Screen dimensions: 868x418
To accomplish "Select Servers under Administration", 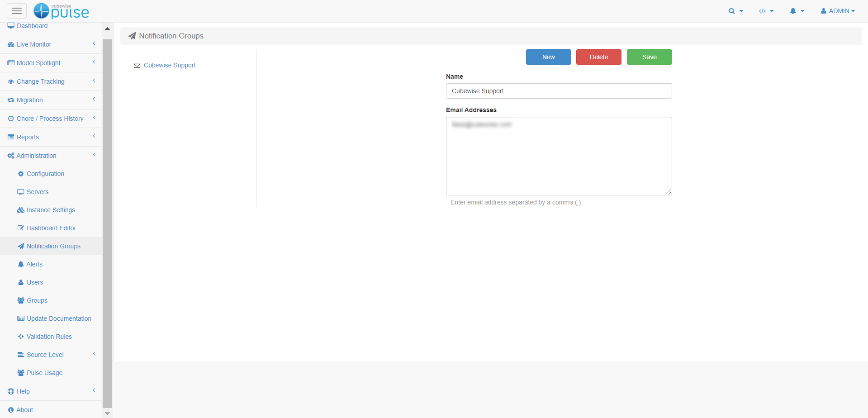I will pos(38,192).
